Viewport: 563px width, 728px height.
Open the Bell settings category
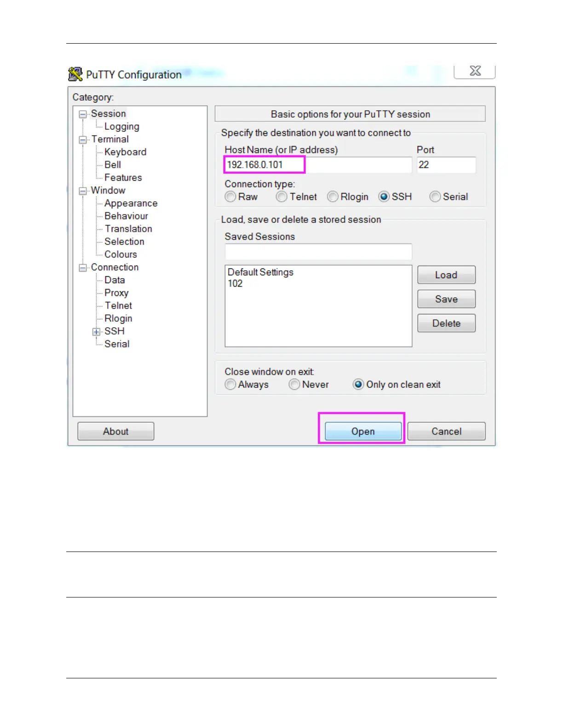(x=113, y=165)
